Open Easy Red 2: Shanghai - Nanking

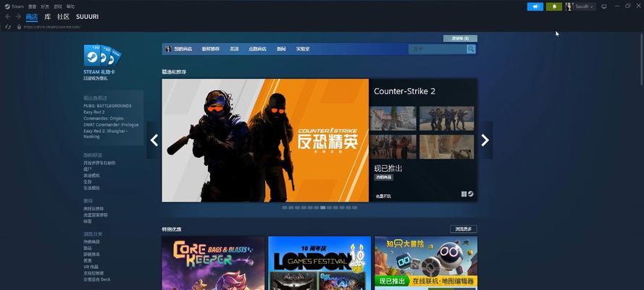coord(106,133)
